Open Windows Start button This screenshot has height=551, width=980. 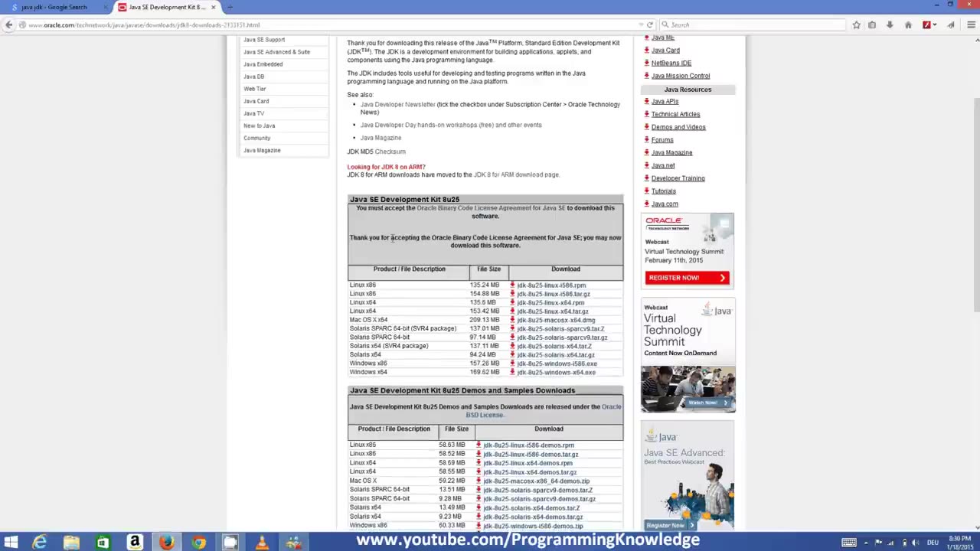click(11, 543)
